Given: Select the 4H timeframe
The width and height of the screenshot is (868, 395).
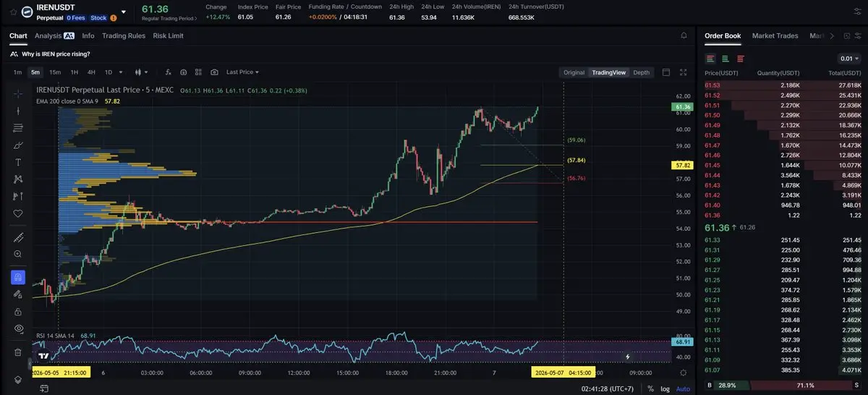Looking at the screenshot, I should tap(91, 72).
